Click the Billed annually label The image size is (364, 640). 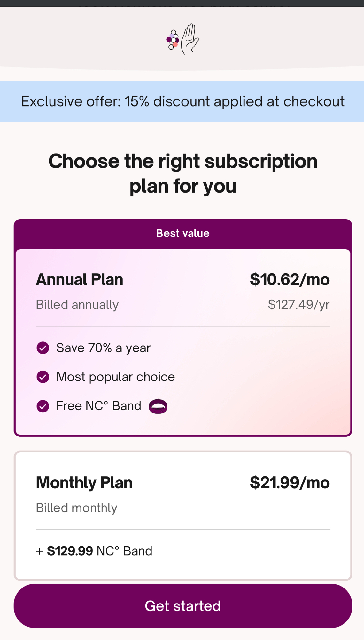77,305
